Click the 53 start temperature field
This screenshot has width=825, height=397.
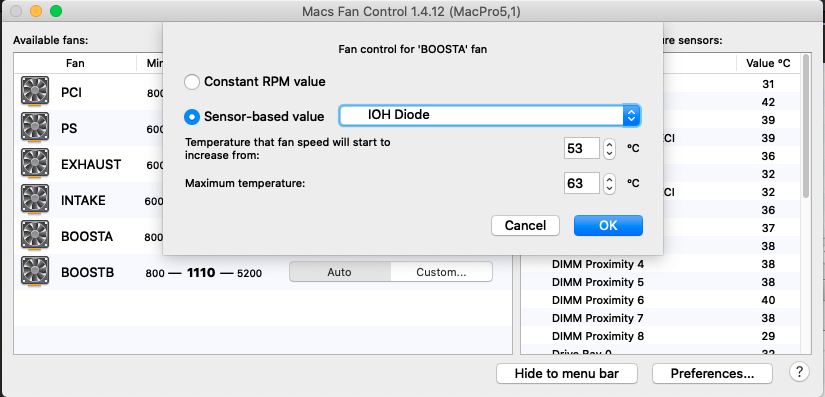pyautogui.click(x=581, y=148)
